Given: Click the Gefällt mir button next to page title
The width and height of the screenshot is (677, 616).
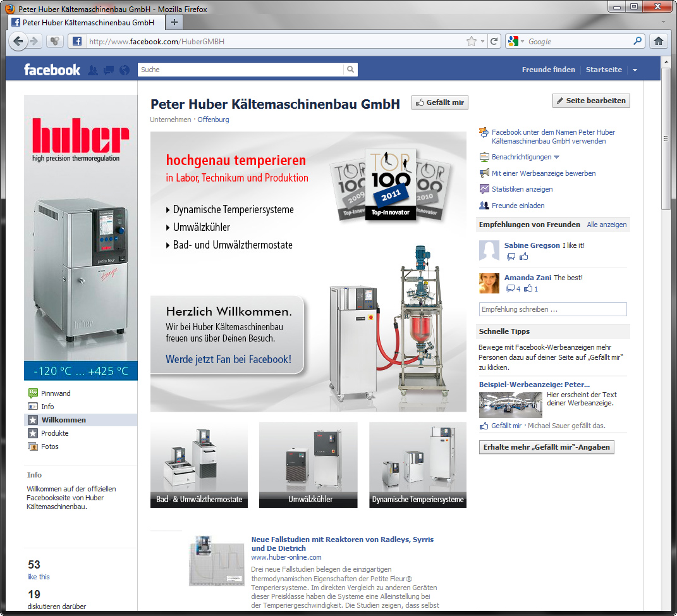Looking at the screenshot, I should click(x=439, y=102).
